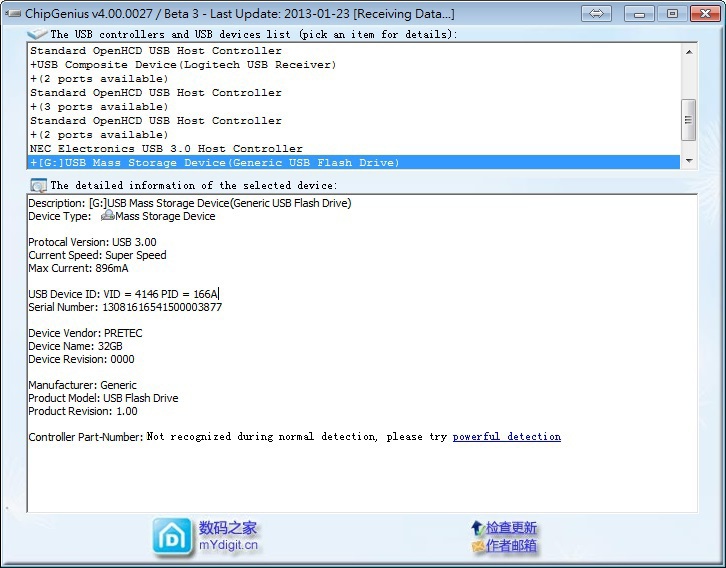This screenshot has width=726, height=568.
Task: Click the Device Name: 32GB line
Action: coord(75,346)
